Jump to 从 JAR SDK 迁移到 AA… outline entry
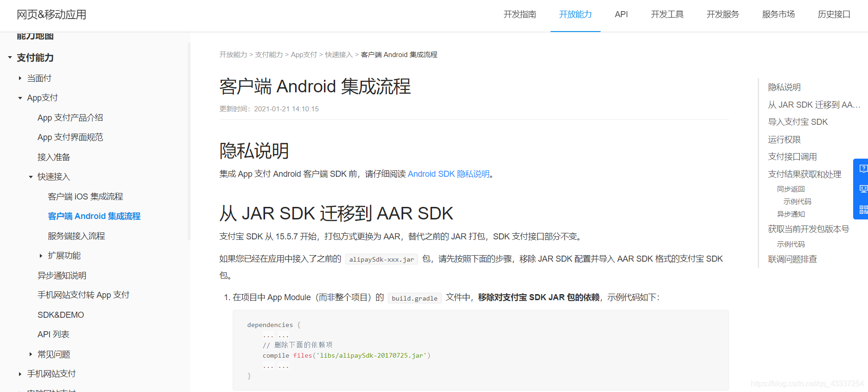 coord(814,105)
